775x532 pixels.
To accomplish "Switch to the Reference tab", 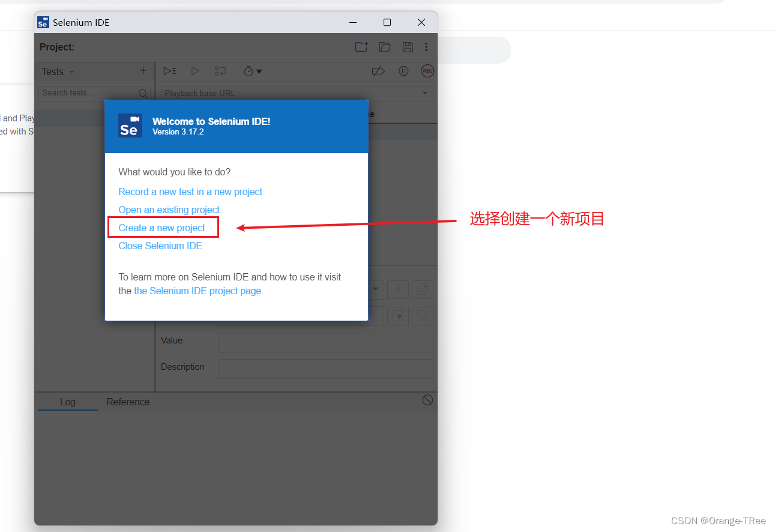I will coord(128,402).
